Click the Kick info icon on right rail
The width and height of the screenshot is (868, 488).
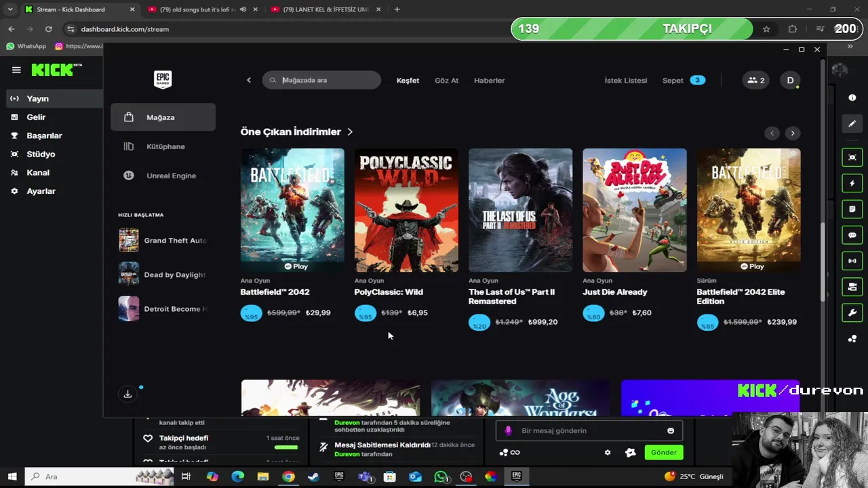[852, 98]
